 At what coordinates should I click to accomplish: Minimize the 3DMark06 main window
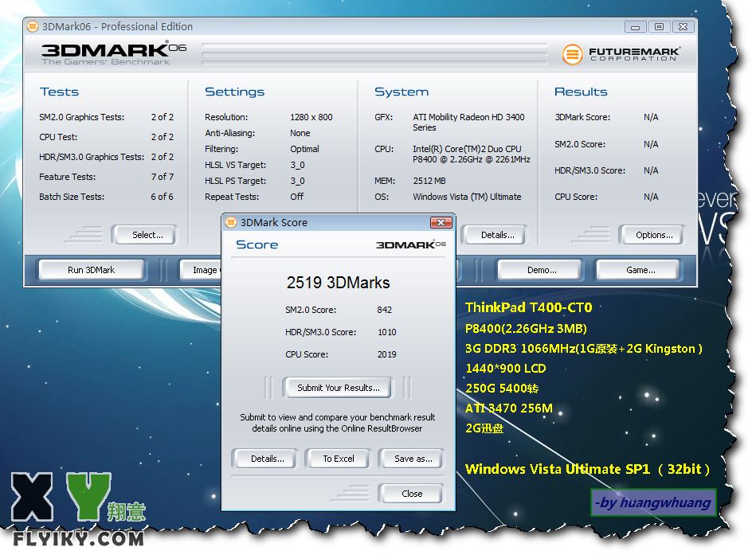tap(635, 27)
